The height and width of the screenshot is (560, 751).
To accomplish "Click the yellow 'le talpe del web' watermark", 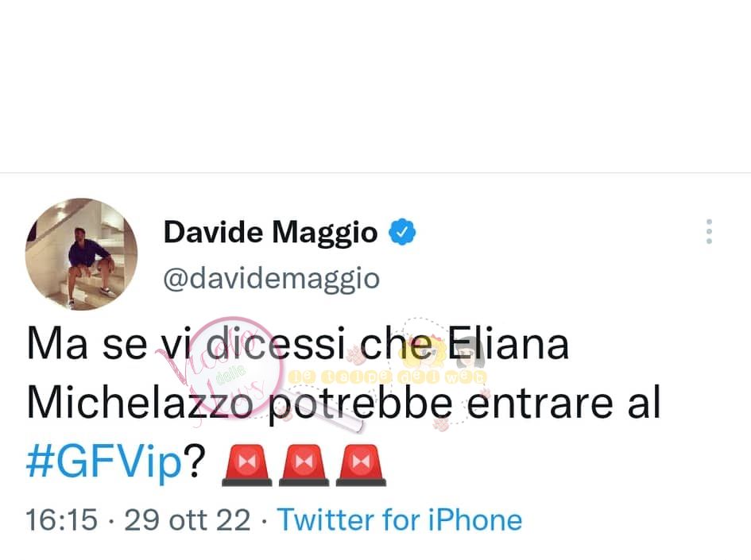I will 389,377.
